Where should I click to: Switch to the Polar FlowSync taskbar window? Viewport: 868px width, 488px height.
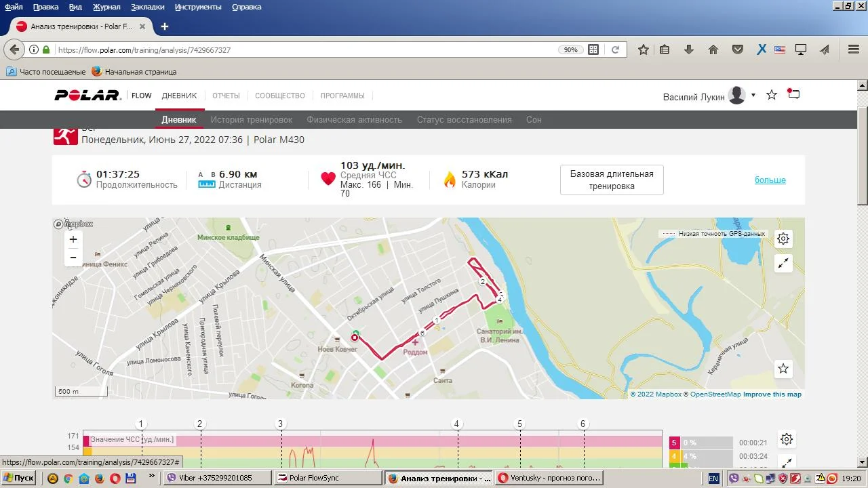(x=329, y=478)
